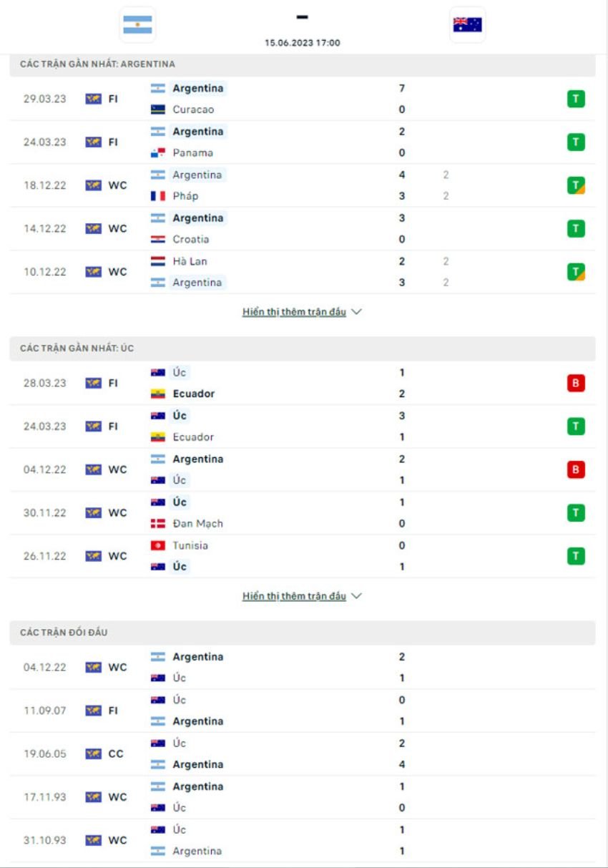Click the Netherlands flag beside Hà Lan
608x868 pixels.
pos(158,260)
